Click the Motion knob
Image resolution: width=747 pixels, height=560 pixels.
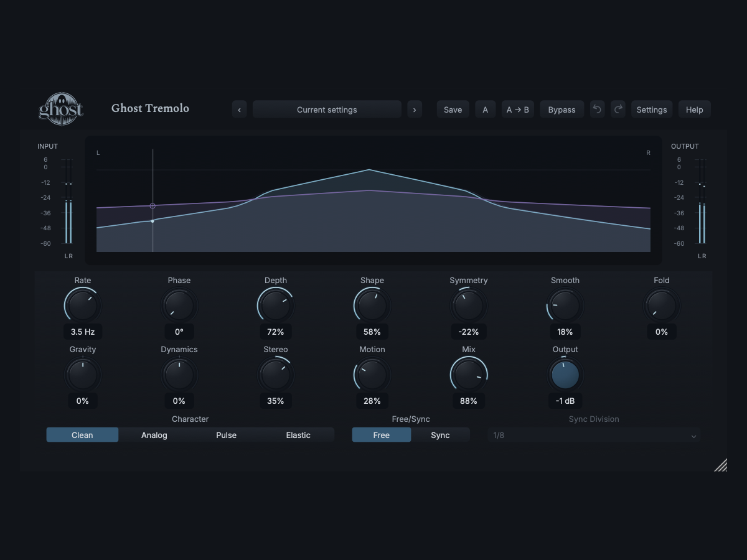coord(372,375)
